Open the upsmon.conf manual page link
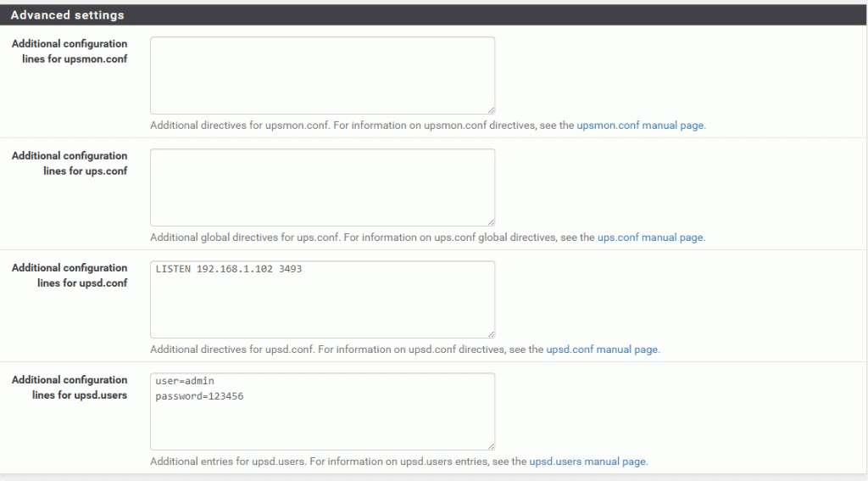Viewport: 868px width, 481px height. pos(640,126)
